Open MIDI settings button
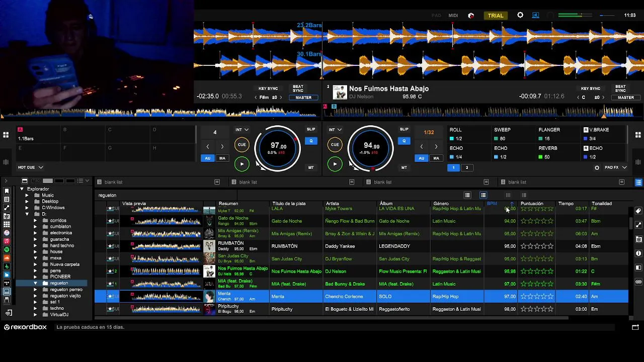The height and width of the screenshot is (362, 644). click(453, 16)
